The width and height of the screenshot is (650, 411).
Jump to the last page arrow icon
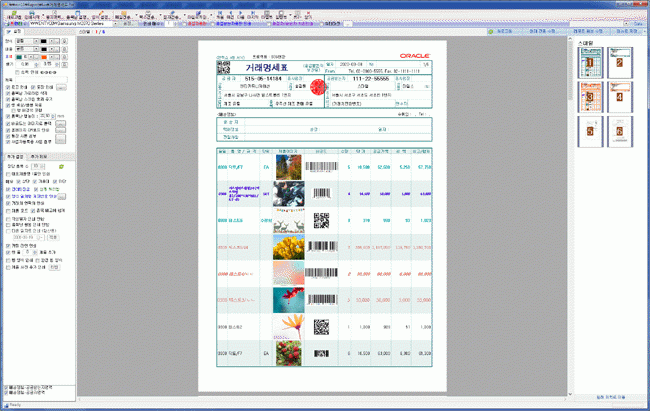click(252, 13)
